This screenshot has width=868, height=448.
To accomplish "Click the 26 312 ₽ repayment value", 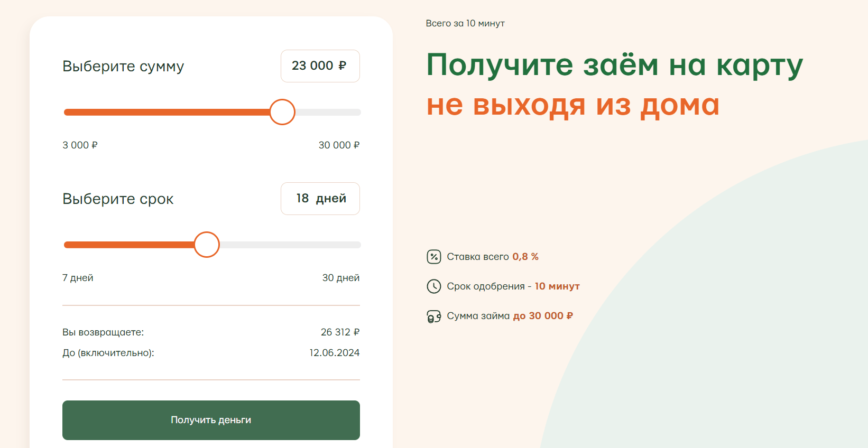I will (340, 332).
